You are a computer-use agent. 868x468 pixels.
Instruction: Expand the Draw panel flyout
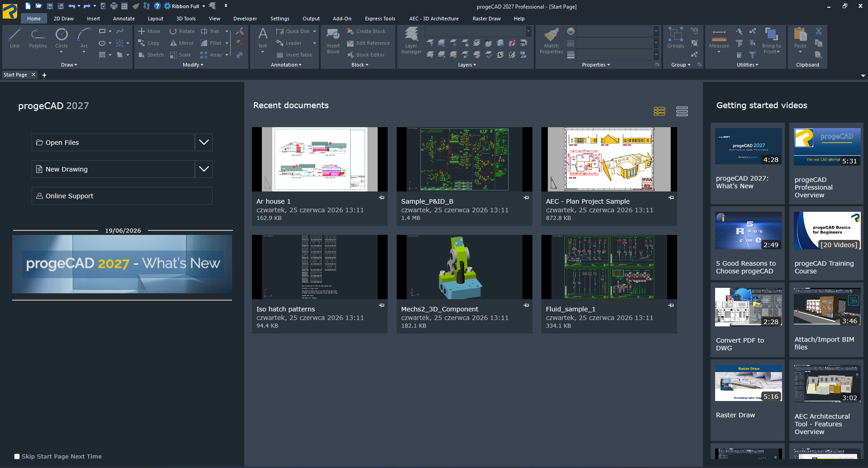click(x=69, y=65)
